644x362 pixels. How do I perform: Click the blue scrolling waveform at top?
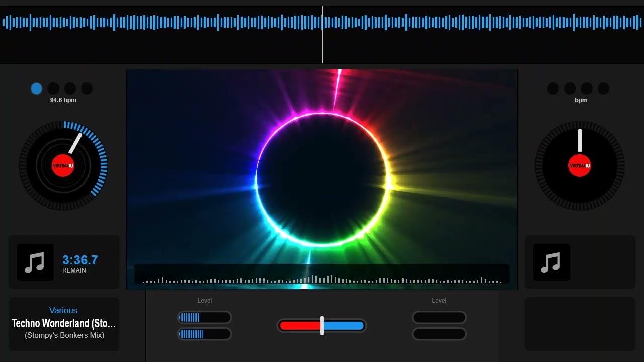point(322,23)
